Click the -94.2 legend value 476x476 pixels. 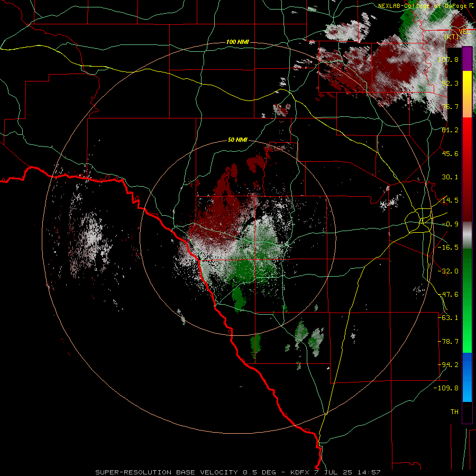point(448,365)
